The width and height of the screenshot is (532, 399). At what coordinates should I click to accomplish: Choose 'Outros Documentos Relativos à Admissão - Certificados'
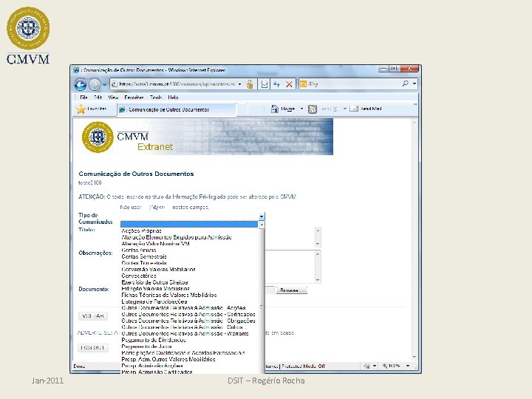pyautogui.click(x=188, y=315)
